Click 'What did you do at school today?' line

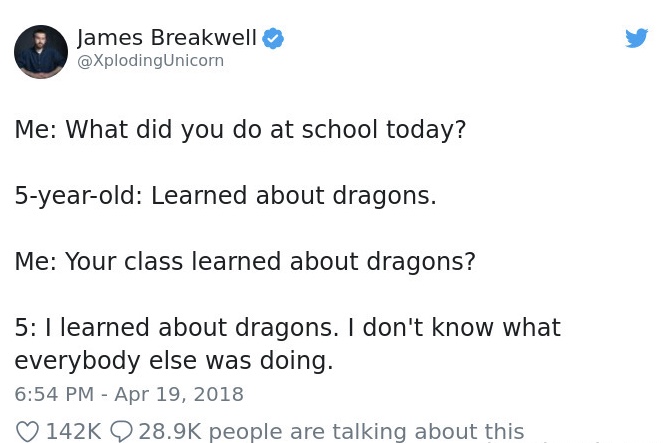[266, 129]
